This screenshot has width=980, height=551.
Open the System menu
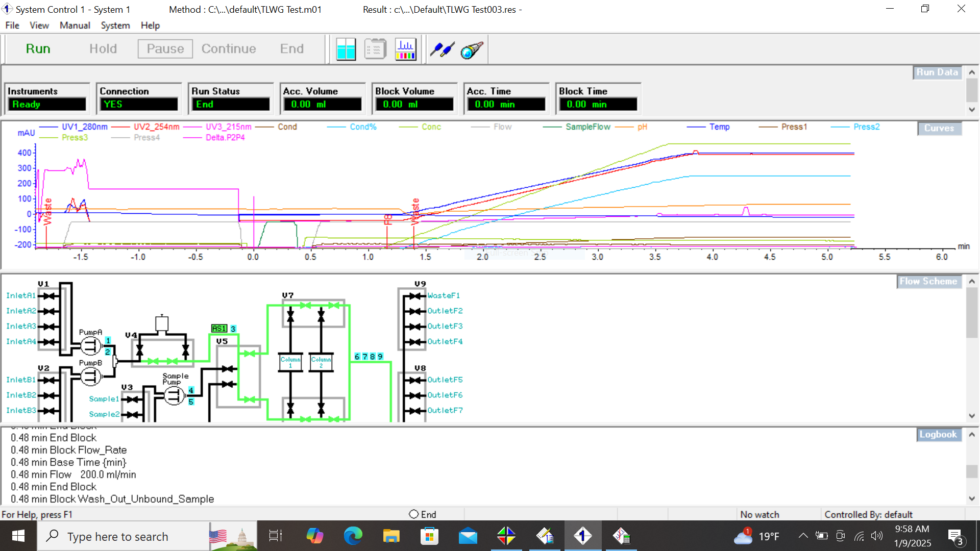click(115, 25)
